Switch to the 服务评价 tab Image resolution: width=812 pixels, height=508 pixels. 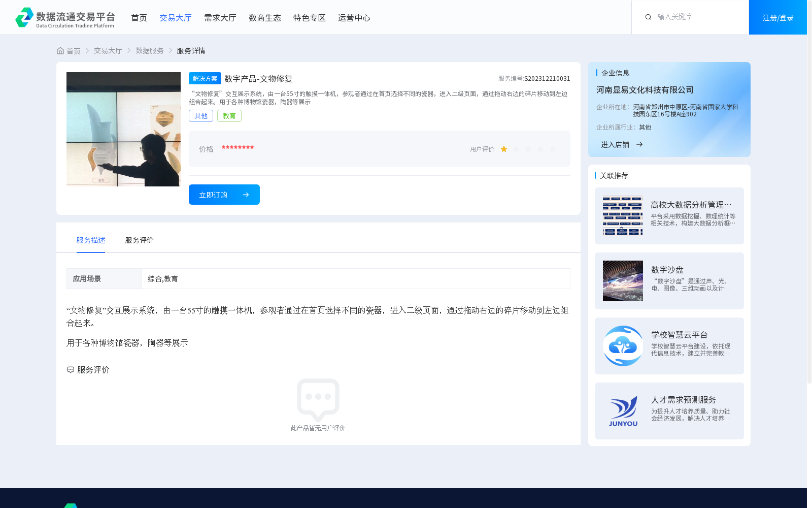point(140,240)
